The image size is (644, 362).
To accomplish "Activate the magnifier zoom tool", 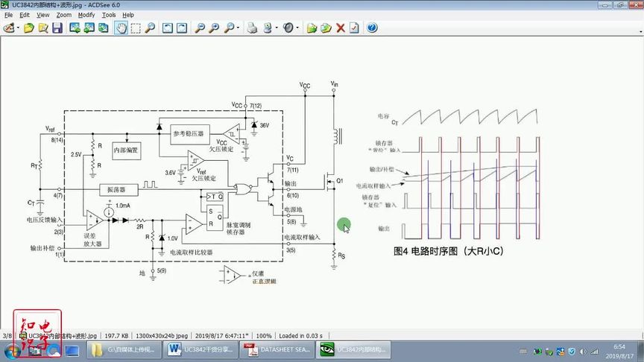I will (151, 28).
